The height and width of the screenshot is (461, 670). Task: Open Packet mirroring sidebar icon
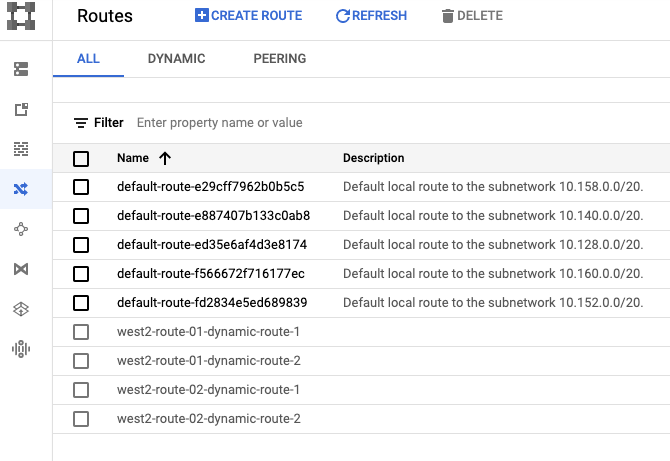21,349
